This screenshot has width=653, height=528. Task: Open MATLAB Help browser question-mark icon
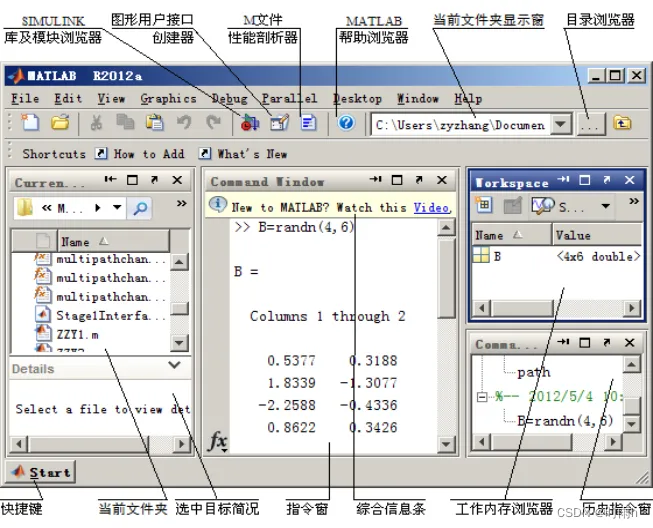click(346, 123)
